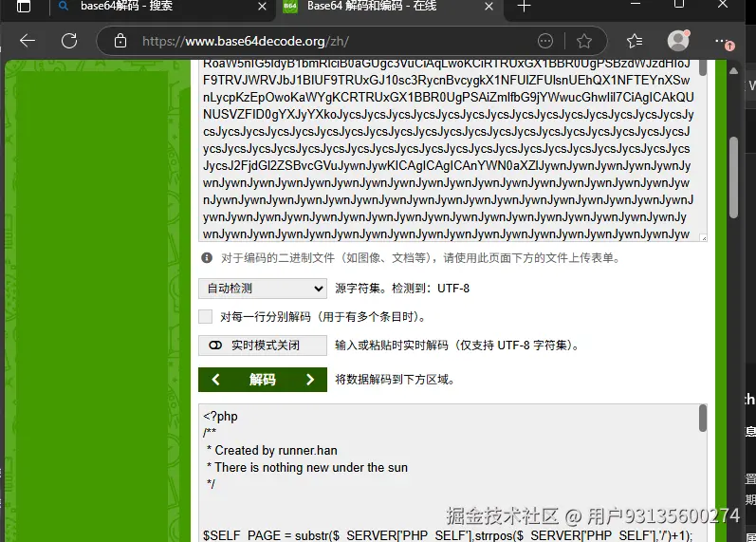Check the decode each line separately box
Viewport: 756px width, 542px height.
[206, 317]
